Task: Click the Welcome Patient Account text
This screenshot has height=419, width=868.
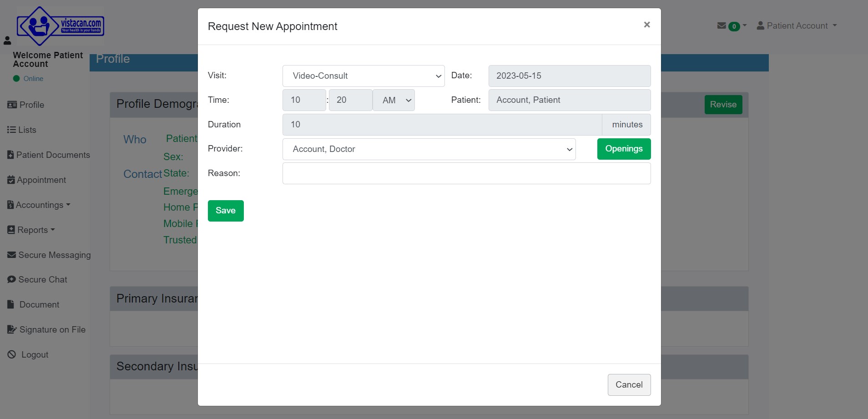Action: (48, 60)
